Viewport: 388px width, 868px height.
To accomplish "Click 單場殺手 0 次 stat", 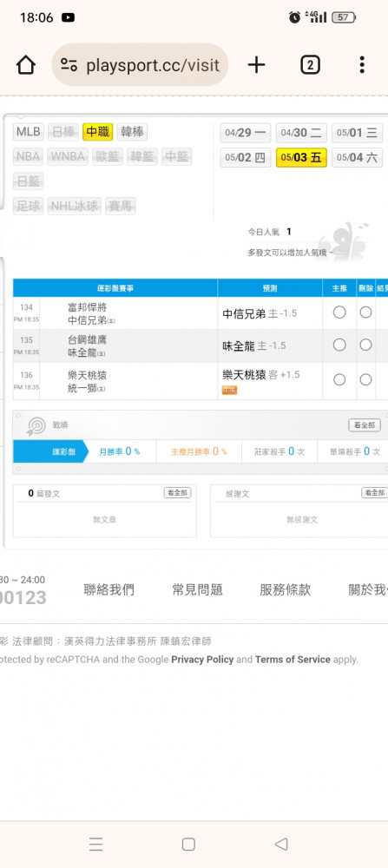I will [x=354, y=451].
